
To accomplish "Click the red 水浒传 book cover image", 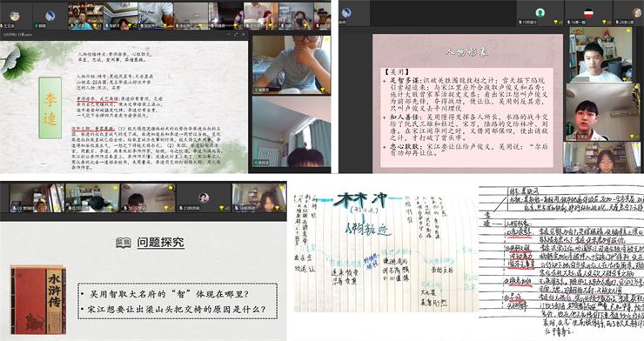I will coord(38,299).
